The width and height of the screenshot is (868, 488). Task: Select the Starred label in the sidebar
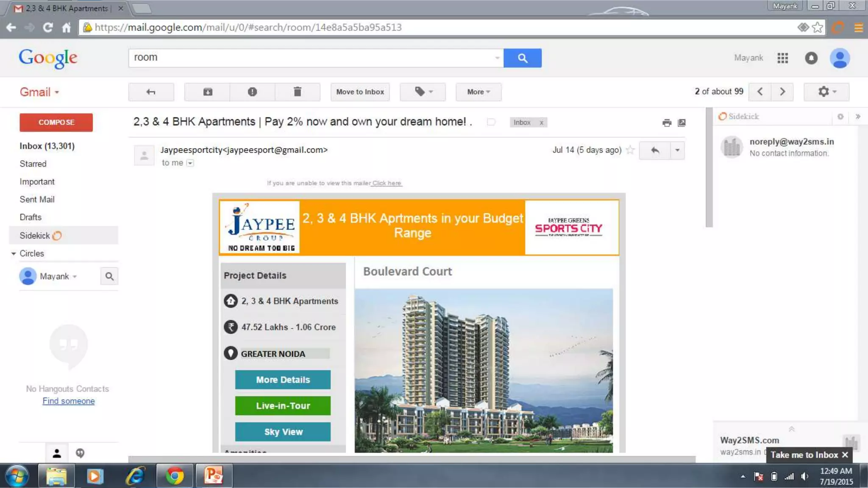click(x=33, y=164)
